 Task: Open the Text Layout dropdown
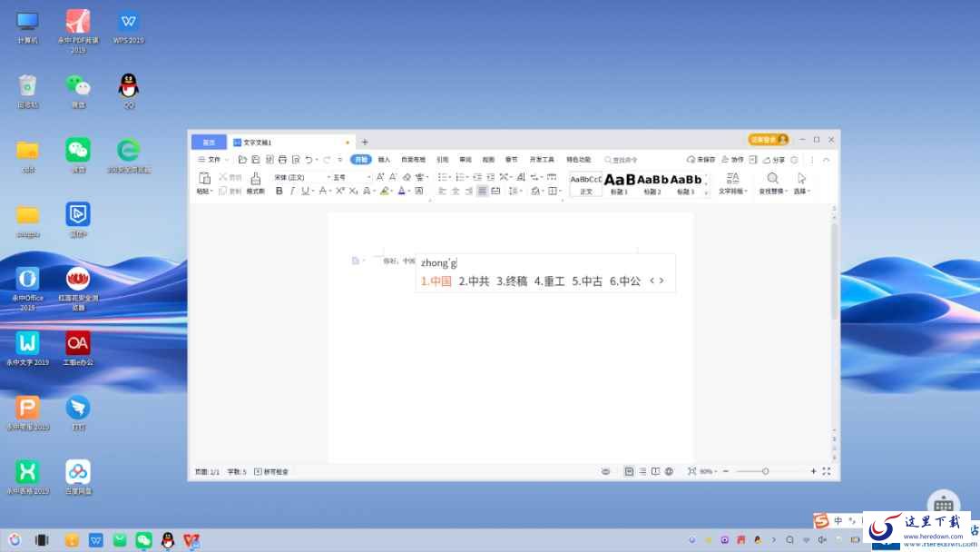click(732, 192)
